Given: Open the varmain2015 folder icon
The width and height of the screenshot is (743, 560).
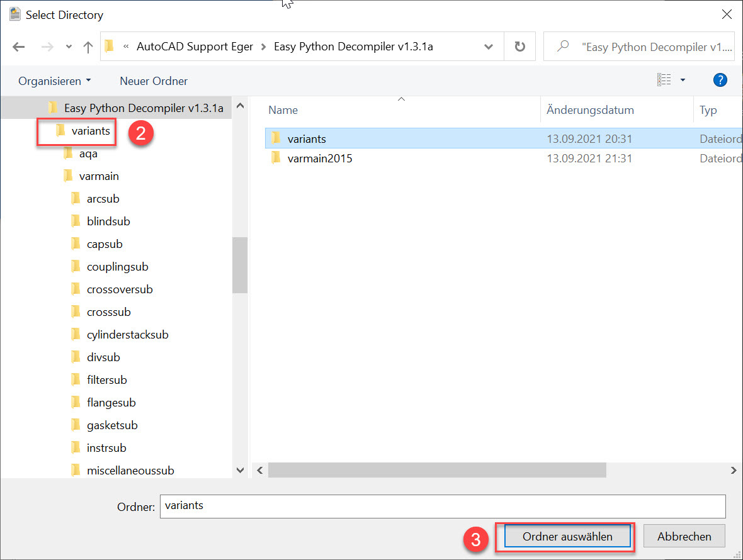Looking at the screenshot, I should click(x=276, y=159).
